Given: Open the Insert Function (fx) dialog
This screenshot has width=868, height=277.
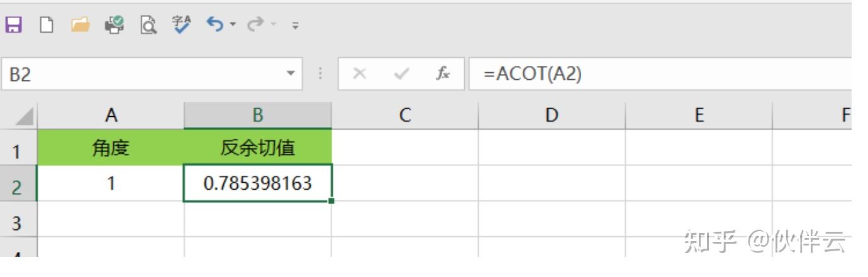Looking at the screenshot, I should [x=443, y=74].
